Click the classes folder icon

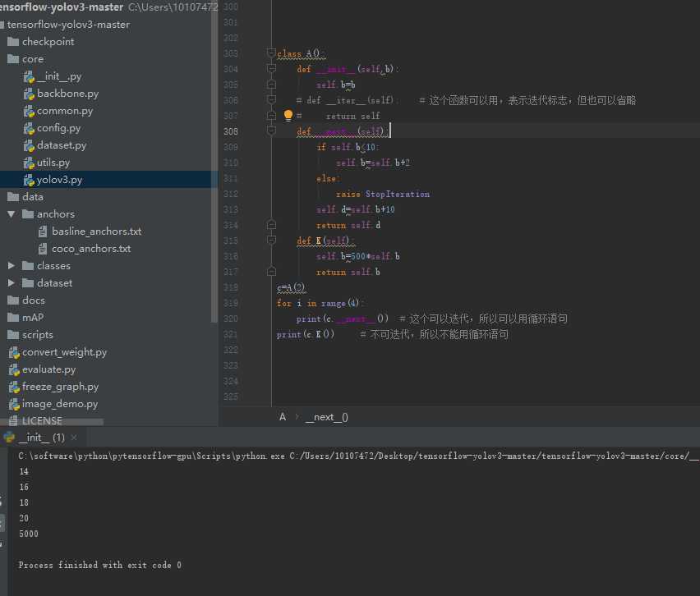pyautogui.click(x=28, y=265)
